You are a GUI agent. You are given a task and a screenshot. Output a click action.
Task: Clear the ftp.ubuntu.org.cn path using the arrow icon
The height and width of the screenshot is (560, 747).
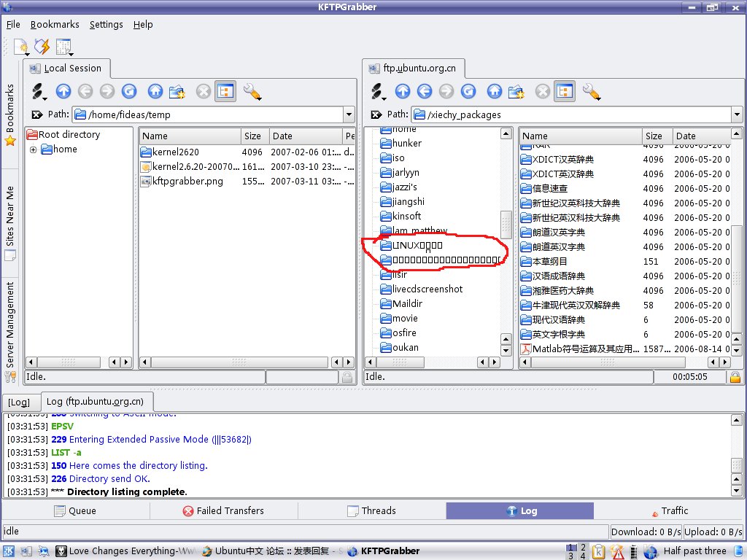point(376,114)
